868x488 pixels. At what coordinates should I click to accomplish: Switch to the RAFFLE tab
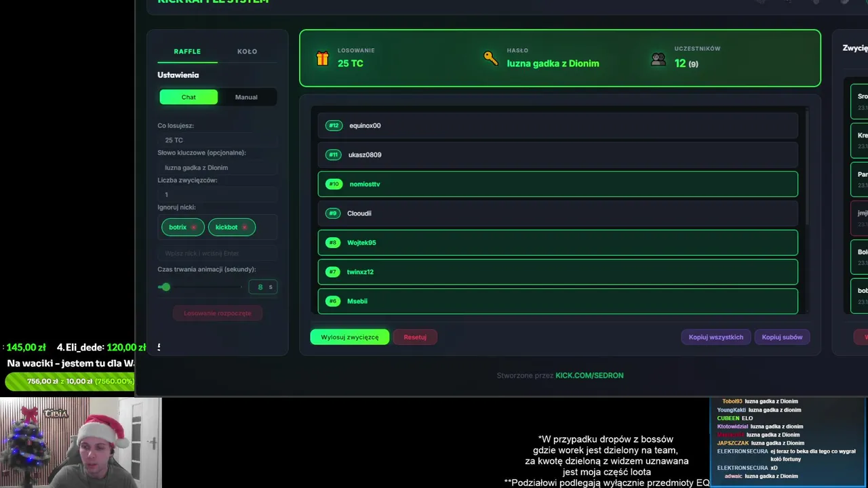click(x=187, y=52)
